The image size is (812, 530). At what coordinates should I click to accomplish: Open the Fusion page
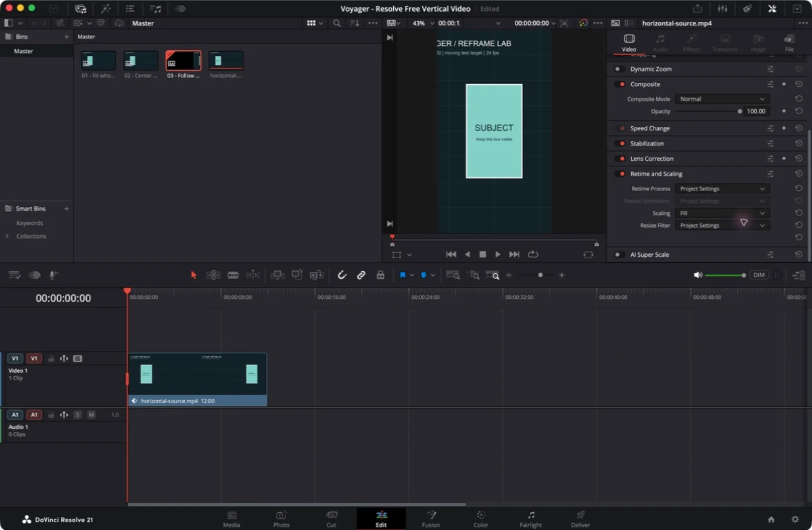pyautogui.click(x=431, y=519)
